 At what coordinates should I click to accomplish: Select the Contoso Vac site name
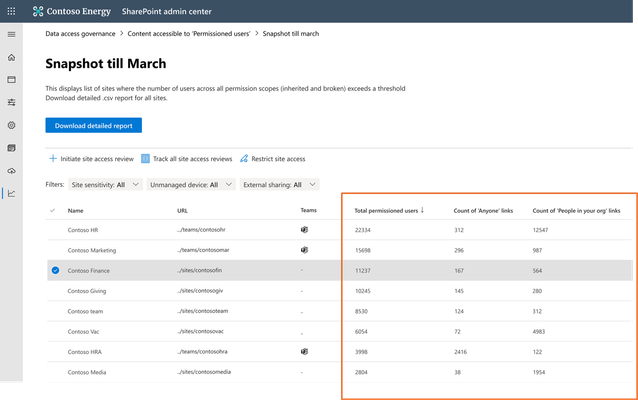[83, 332]
